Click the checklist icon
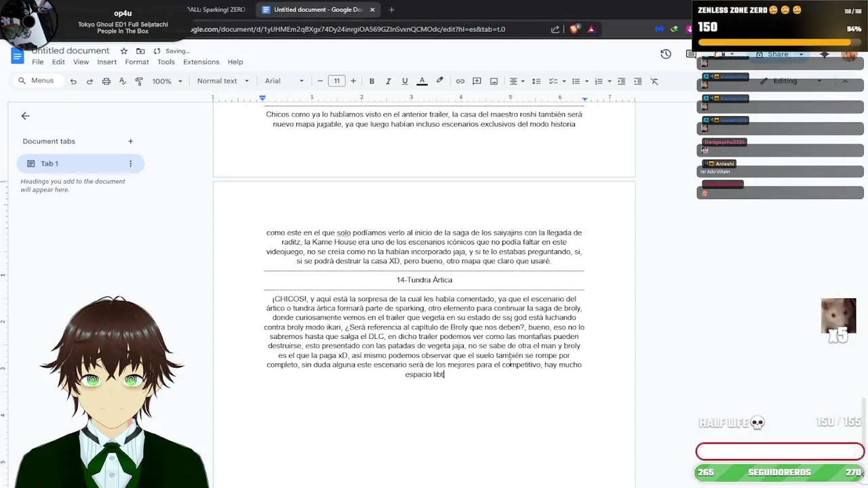The image size is (868, 488). point(553,81)
